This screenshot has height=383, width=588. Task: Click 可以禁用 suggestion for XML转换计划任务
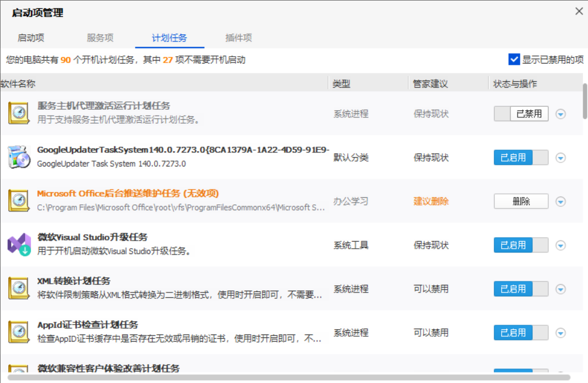pos(431,289)
